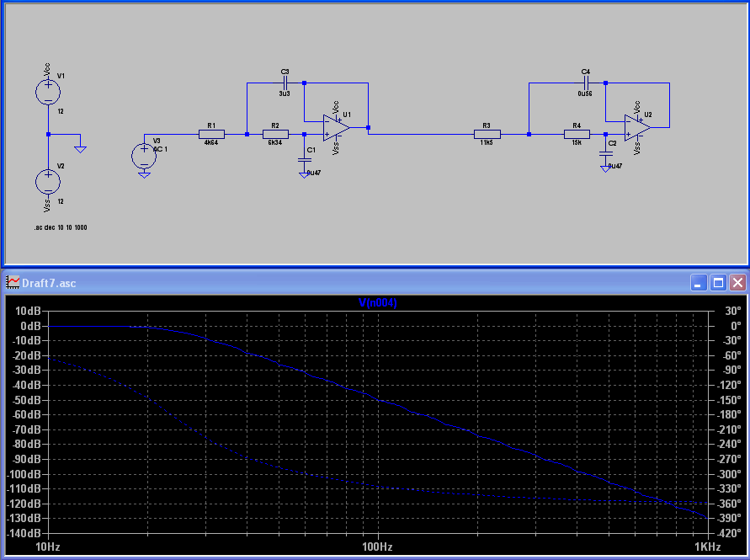
Task: Click the 12 value beside V2
Action: pyautogui.click(x=61, y=201)
